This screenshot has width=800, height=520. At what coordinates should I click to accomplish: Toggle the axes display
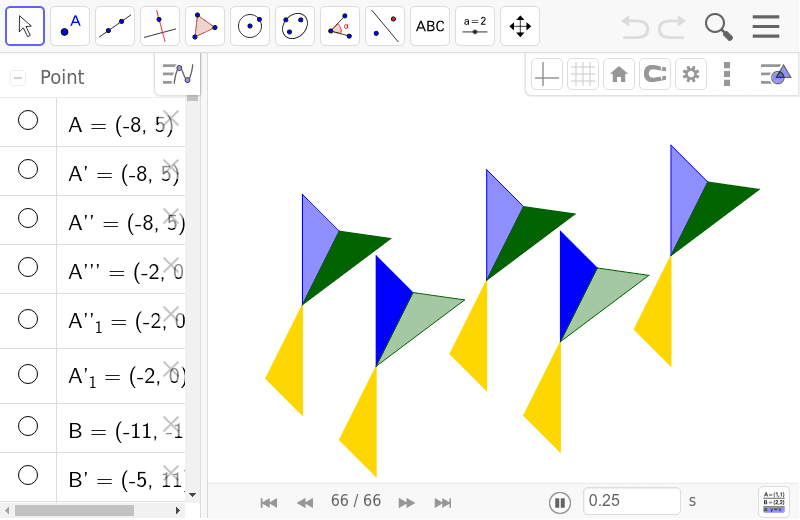tap(546, 75)
